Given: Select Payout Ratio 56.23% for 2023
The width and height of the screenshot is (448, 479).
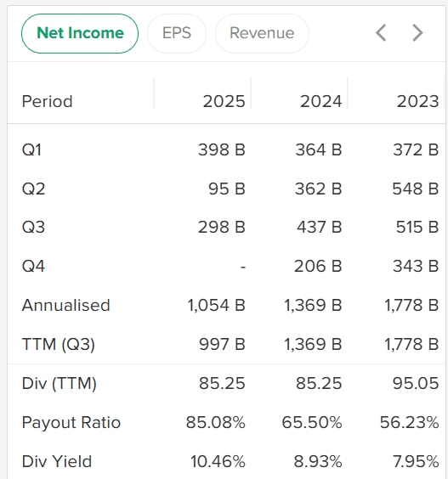Looking at the screenshot, I should [x=410, y=422].
